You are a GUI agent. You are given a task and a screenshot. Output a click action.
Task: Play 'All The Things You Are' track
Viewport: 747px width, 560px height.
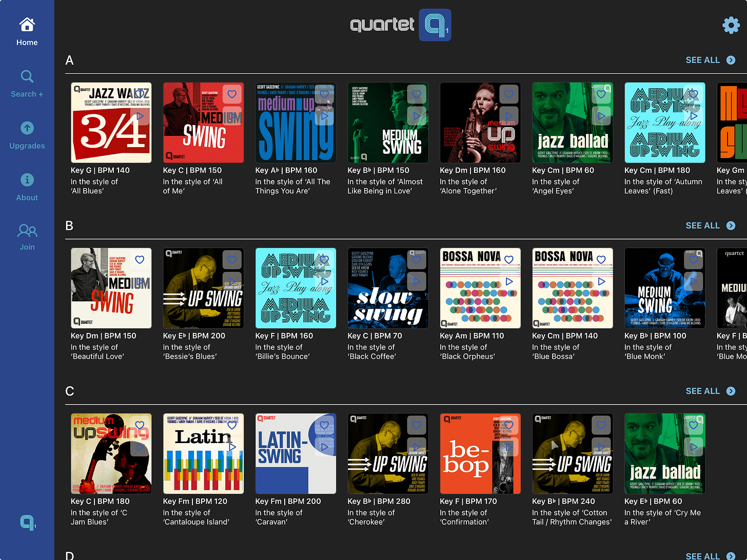[324, 116]
